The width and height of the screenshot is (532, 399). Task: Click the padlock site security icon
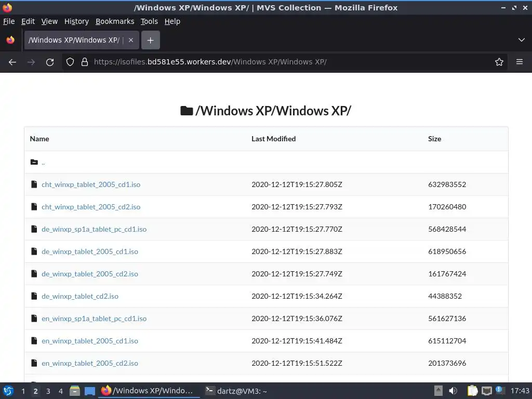pyautogui.click(x=85, y=62)
